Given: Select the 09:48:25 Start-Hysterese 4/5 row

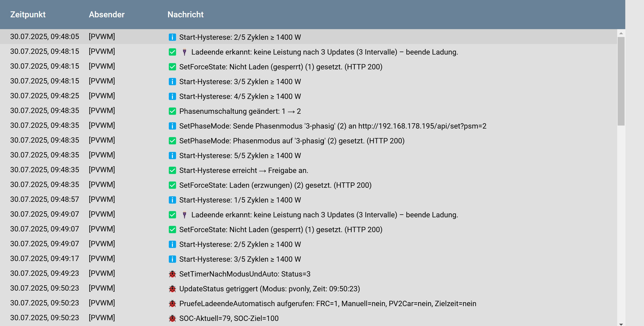Looking at the screenshot, I should click(x=240, y=96).
